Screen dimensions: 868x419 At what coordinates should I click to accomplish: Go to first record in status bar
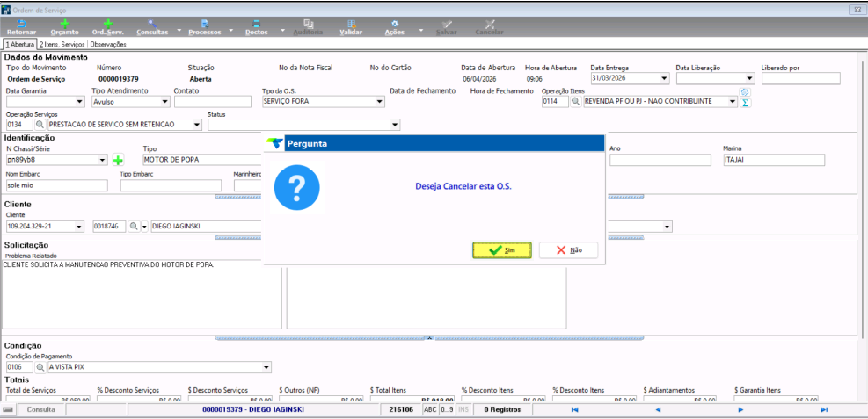pos(574,410)
